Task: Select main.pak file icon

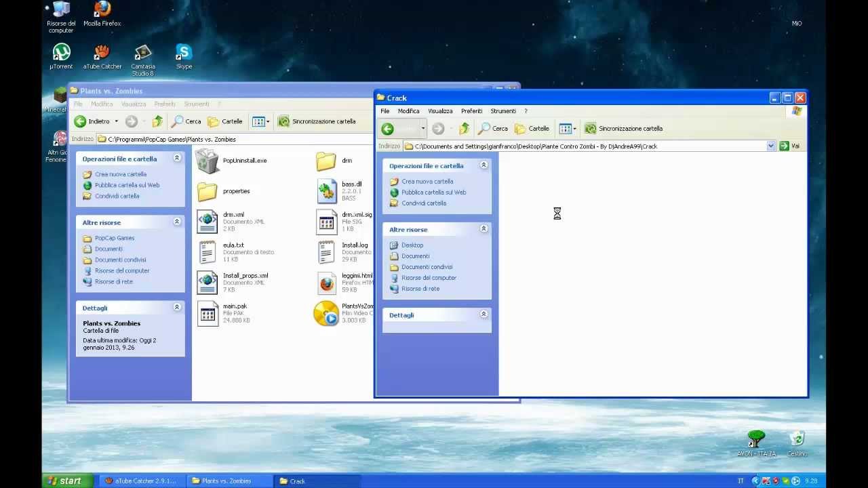Action: (208, 313)
